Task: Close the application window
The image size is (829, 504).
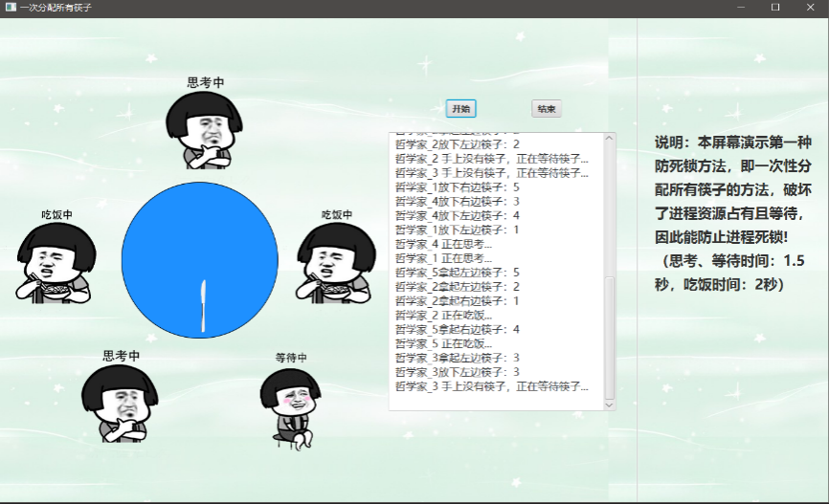Action: coord(810,8)
